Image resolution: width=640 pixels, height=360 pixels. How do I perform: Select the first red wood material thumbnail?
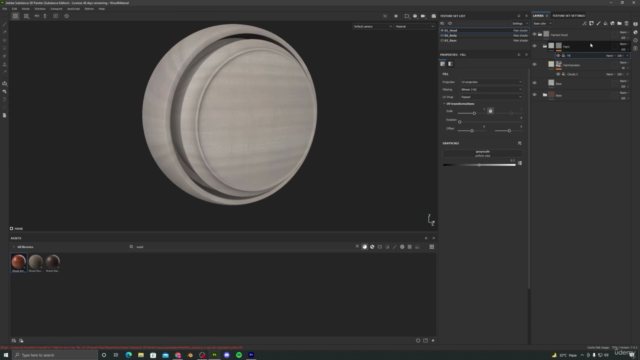18,262
